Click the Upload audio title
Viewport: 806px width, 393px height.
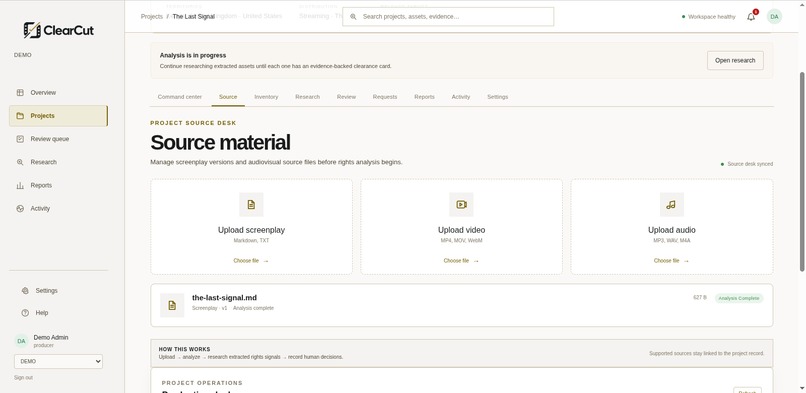coord(672,230)
